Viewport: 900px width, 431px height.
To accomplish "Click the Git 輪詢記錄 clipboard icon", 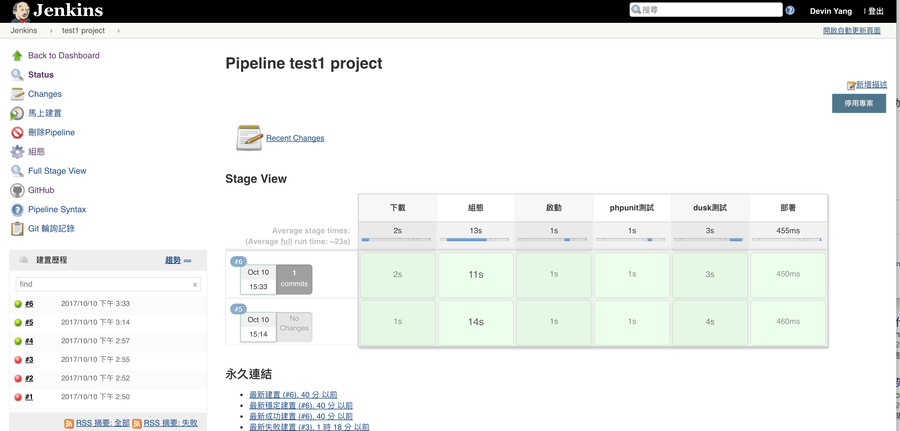I will pos(17,228).
